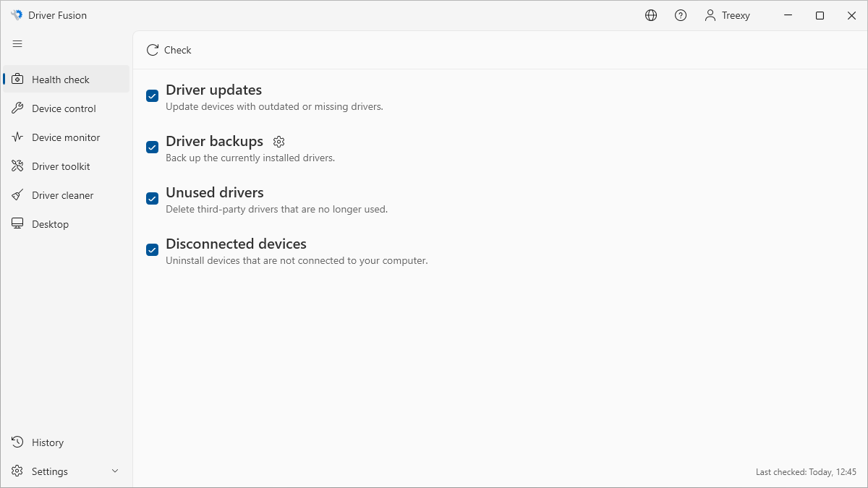
Task: Select the Health check item
Action: pos(61,80)
